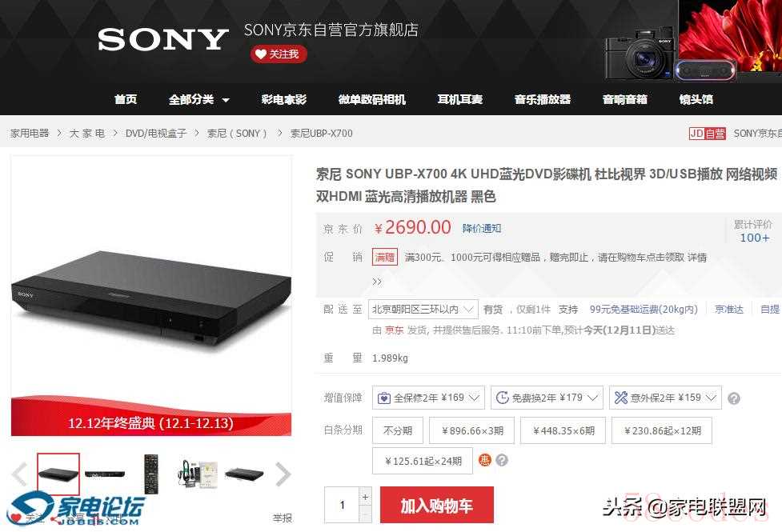Select remote control thumbnail image
The height and width of the screenshot is (532, 782).
point(151,474)
